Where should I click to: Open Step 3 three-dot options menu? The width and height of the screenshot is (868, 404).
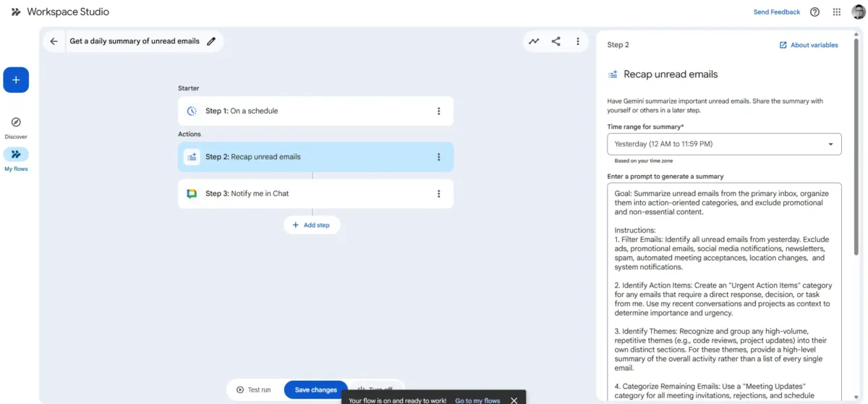(x=438, y=193)
